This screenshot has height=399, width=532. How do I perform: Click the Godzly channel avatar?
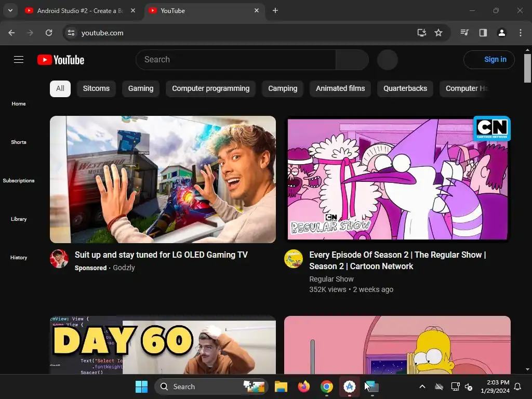59,259
